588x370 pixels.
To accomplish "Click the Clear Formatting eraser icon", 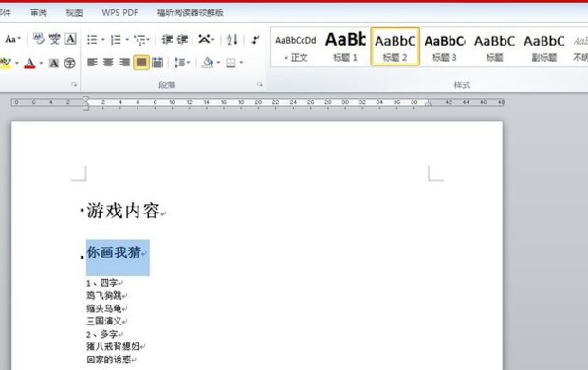I will (38, 39).
